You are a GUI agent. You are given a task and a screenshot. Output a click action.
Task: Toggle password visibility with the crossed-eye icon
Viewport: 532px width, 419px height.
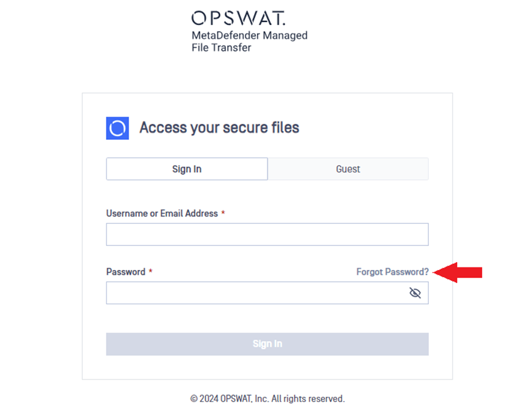415,293
